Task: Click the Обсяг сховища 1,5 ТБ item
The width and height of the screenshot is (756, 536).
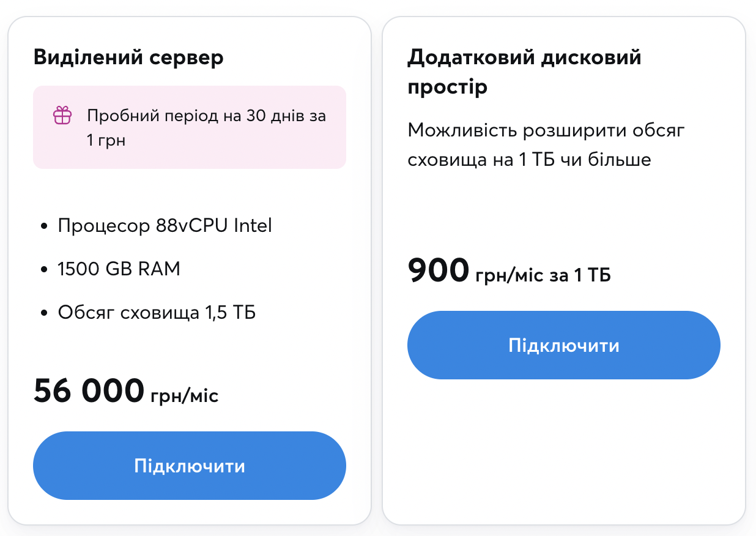Action: [x=157, y=313]
